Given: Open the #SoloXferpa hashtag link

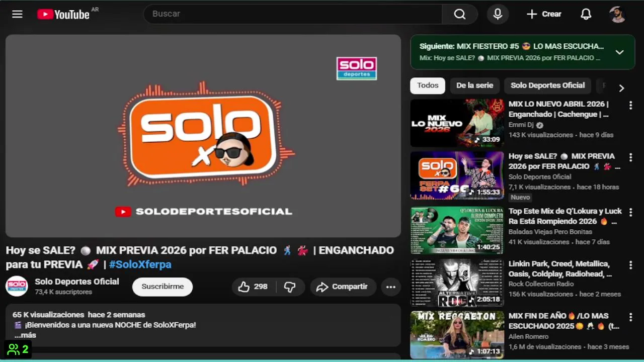Looking at the screenshot, I should click(x=140, y=264).
